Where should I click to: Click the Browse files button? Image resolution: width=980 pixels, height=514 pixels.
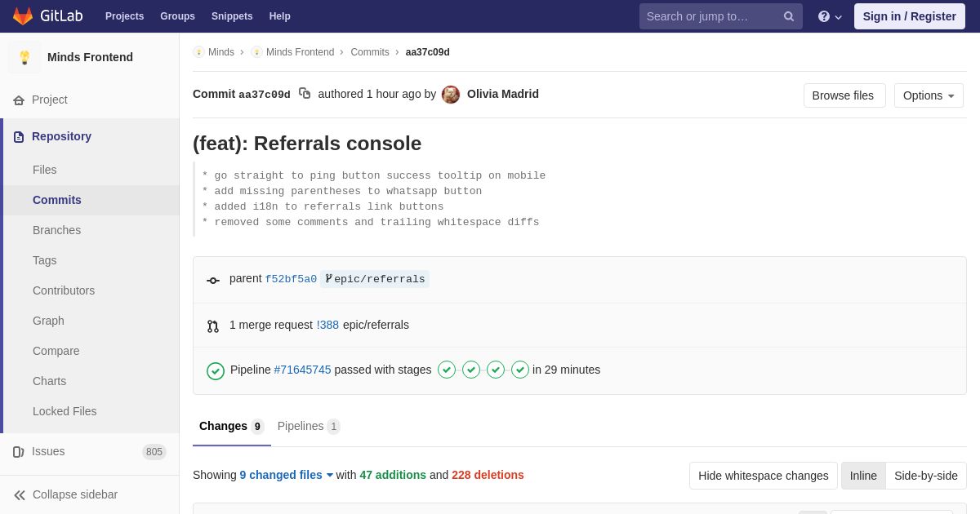(844, 95)
